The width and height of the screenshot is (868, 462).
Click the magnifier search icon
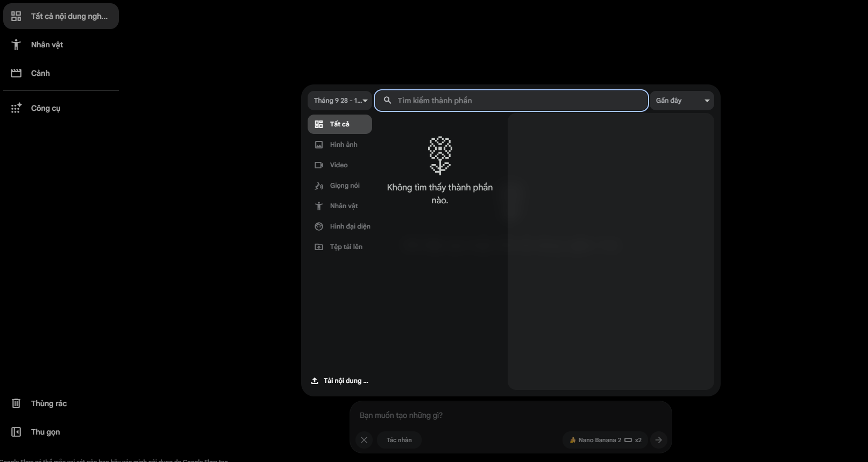tap(387, 101)
